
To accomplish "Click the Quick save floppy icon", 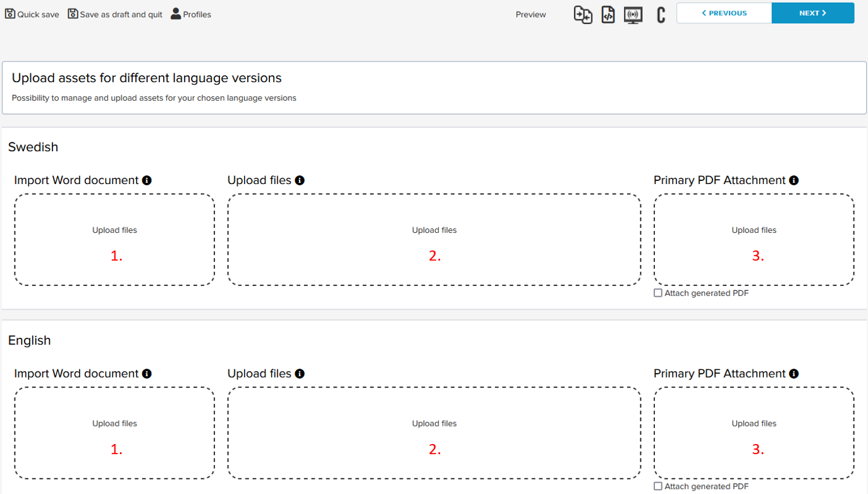I will (x=10, y=13).
